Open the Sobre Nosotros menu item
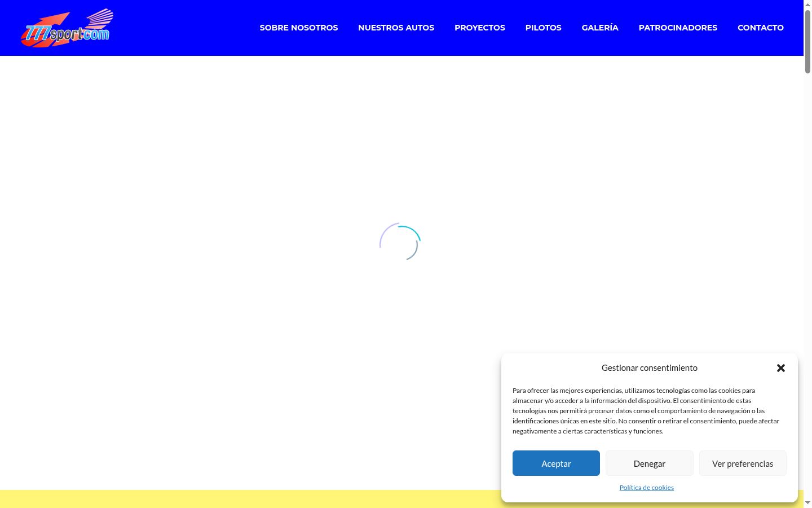The width and height of the screenshot is (812, 508). pos(299,28)
